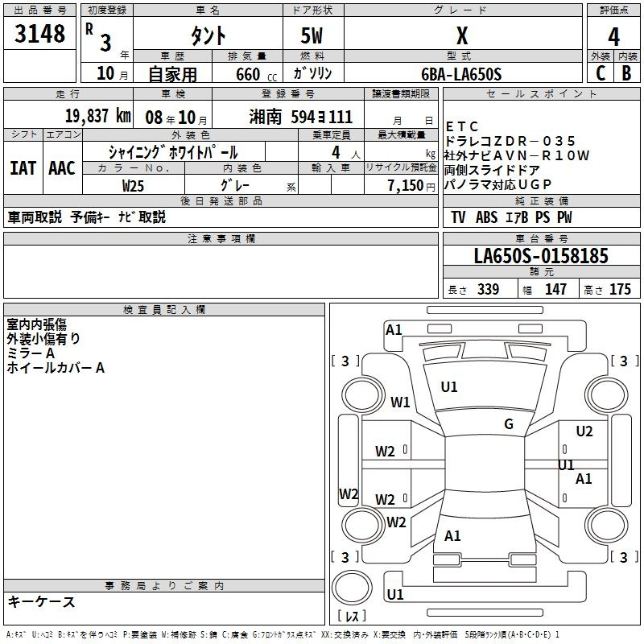Click door type 5W

click(312, 35)
